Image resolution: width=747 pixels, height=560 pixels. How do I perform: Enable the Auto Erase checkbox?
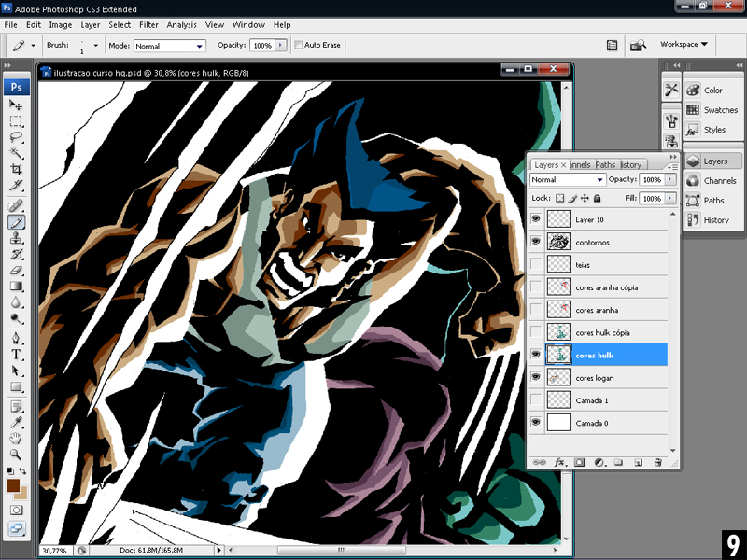[299, 45]
